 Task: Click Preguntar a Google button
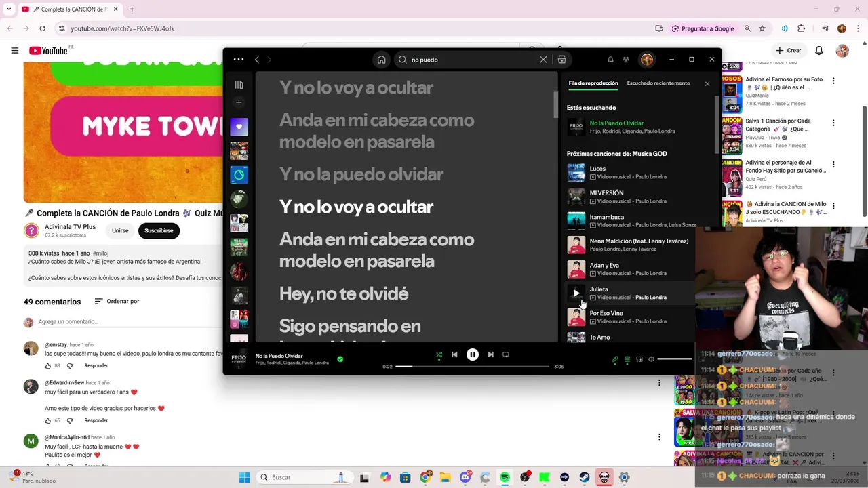click(703, 28)
